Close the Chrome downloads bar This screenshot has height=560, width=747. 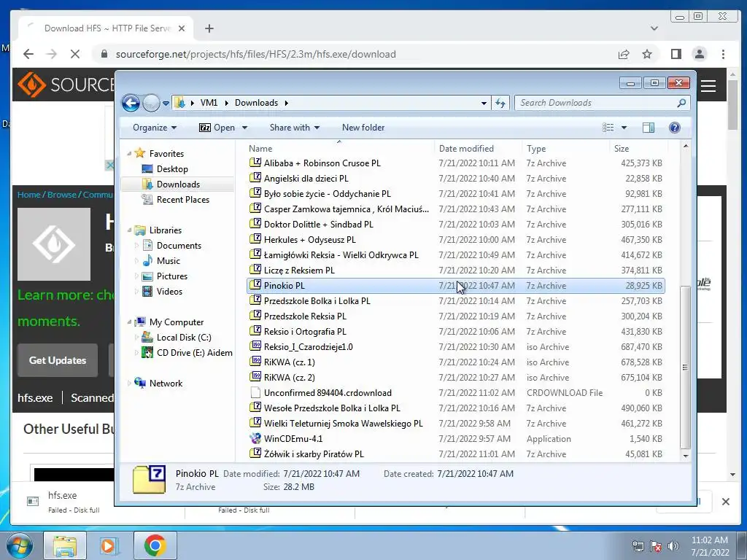[x=726, y=502]
